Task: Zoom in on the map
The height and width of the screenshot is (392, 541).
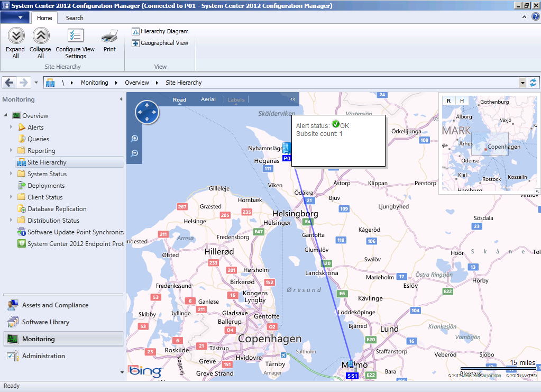Action: click(x=134, y=139)
